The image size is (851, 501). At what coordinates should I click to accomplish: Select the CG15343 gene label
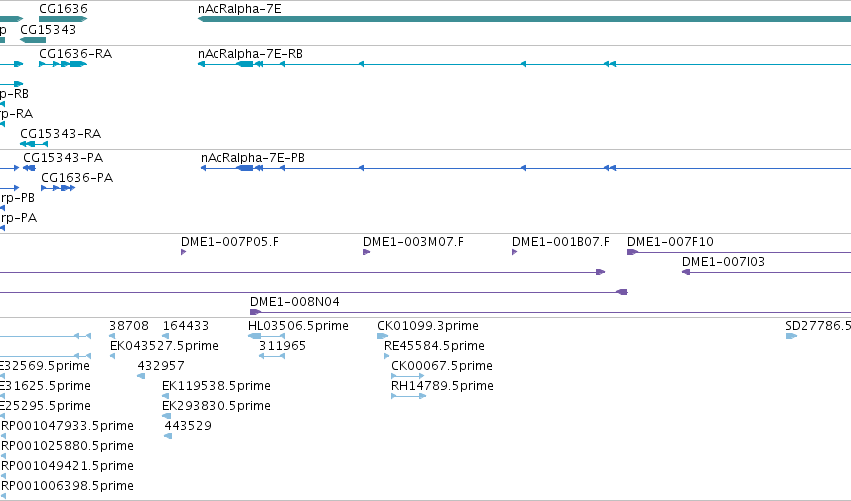[48, 29]
